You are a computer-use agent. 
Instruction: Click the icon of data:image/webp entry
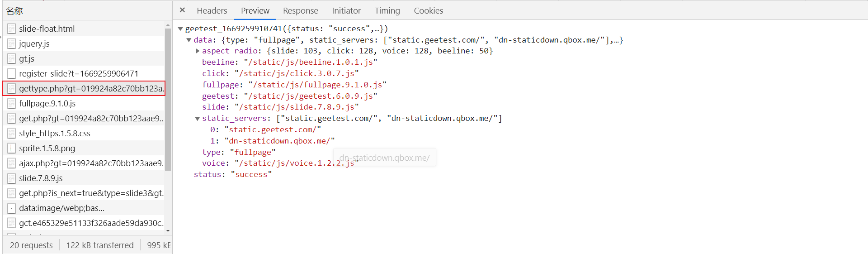pos(12,208)
